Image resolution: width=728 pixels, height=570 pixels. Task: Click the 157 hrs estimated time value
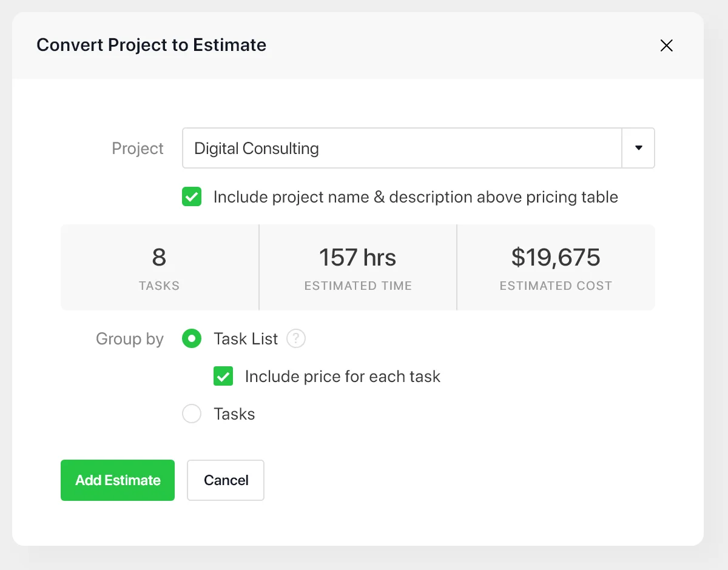point(358,258)
